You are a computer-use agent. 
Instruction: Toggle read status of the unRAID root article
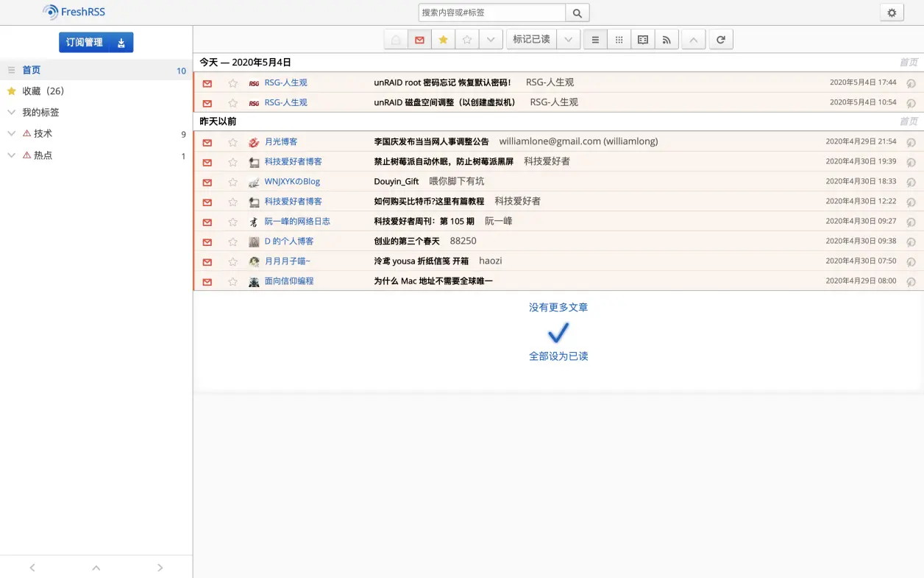click(207, 83)
